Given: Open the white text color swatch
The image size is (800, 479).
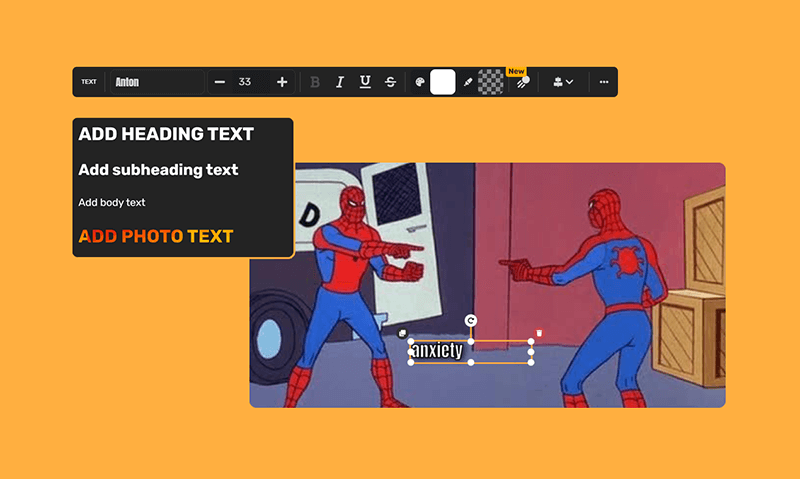Looking at the screenshot, I should click(x=443, y=82).
